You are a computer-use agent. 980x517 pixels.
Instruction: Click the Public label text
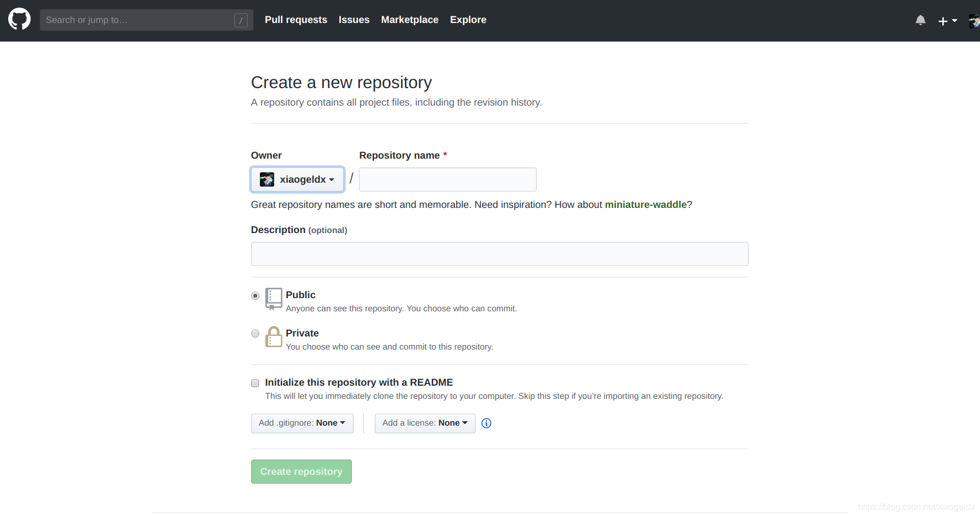tap(300, 295)
